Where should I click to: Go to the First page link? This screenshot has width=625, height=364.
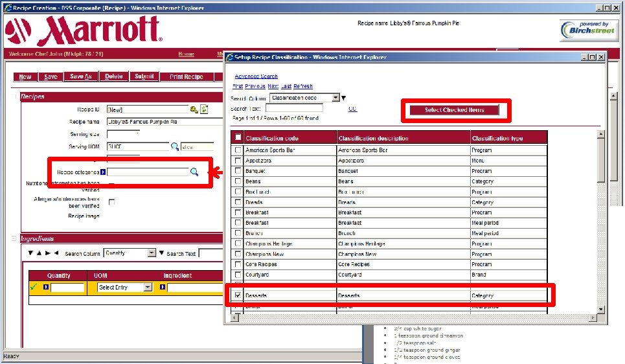238,86
